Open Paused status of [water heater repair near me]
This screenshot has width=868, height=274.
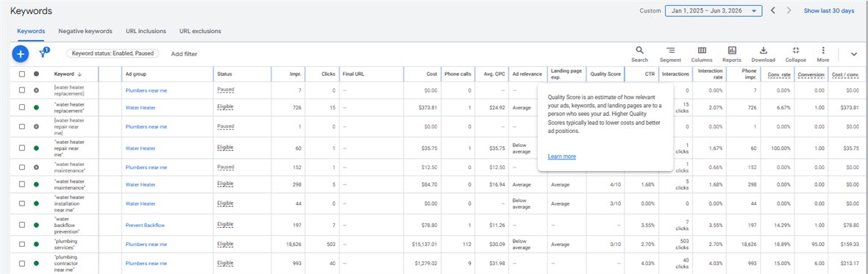[226, 126]
